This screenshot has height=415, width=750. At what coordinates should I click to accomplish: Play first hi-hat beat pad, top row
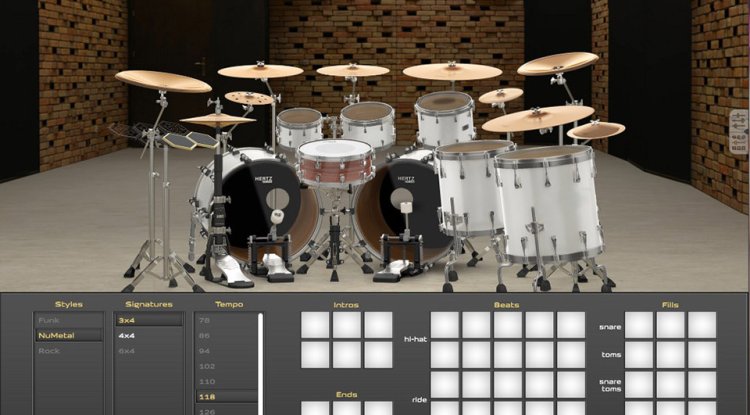click(445, 325)
